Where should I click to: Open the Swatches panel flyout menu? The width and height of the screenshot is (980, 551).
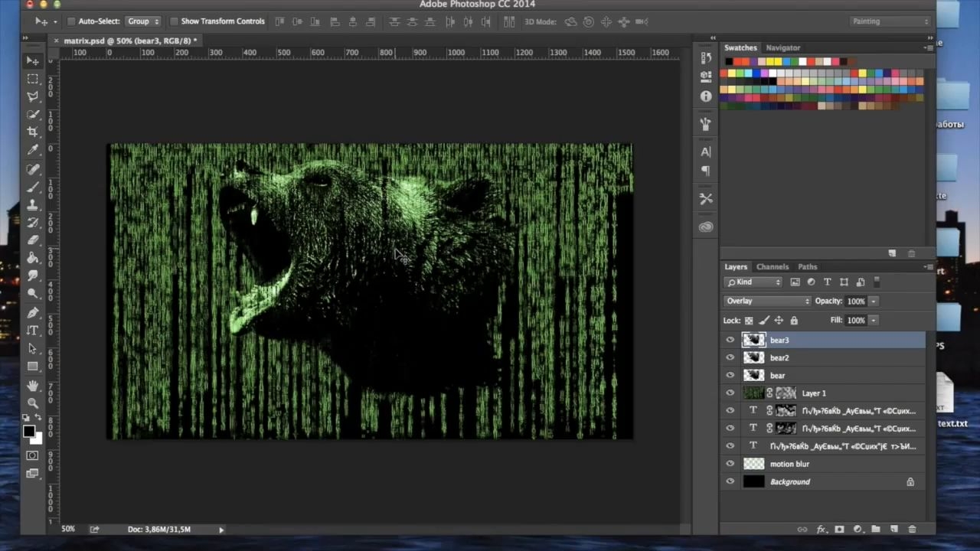tap(929, 47)
